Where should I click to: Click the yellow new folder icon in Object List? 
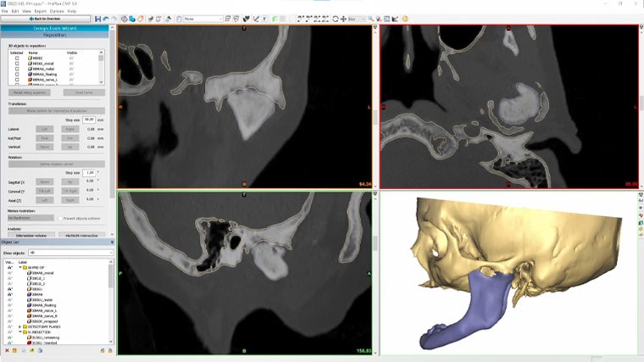tap(14, 350)
